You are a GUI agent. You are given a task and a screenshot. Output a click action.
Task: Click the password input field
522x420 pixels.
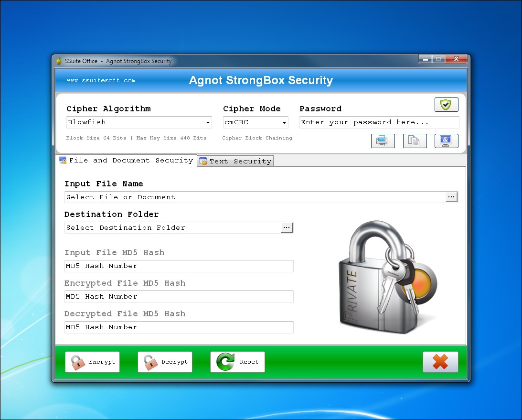pyautogui.click(x=379, y=122)
